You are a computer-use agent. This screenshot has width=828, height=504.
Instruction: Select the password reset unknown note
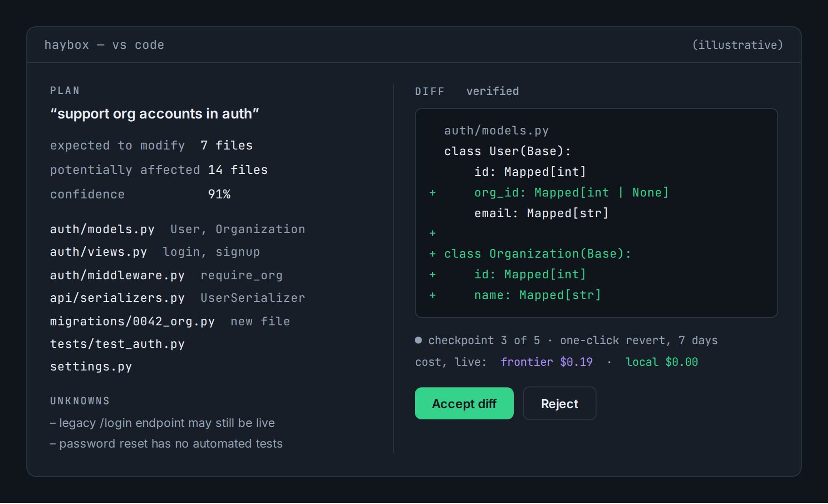pyautogui.click(x=166, y=444)
